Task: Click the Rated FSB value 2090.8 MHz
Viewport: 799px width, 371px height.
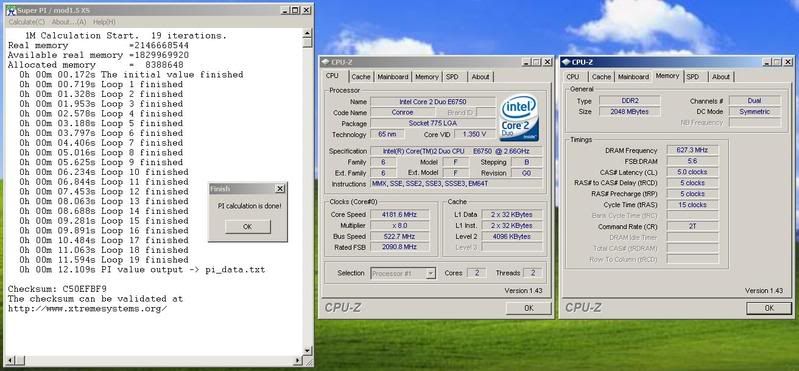Action: point(399,247)
